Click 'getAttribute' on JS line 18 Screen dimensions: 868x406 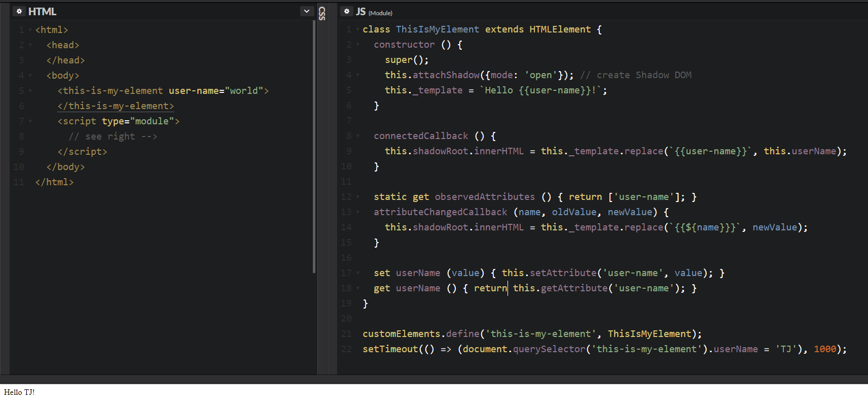point(574,288)
